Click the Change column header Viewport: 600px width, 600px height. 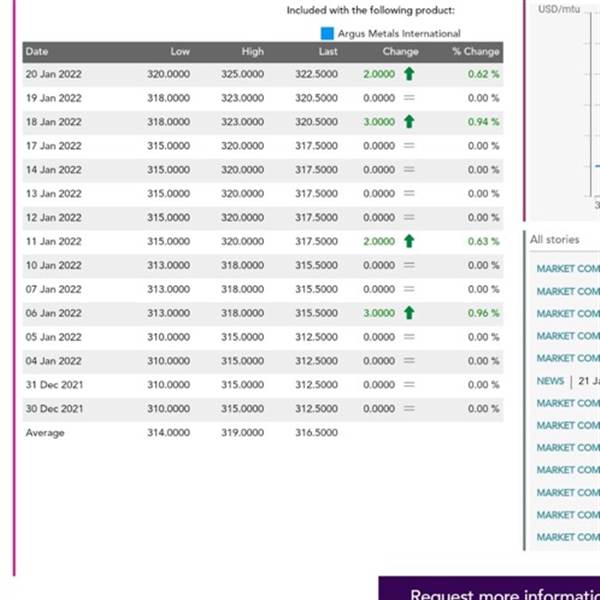(x=400, y=52)
